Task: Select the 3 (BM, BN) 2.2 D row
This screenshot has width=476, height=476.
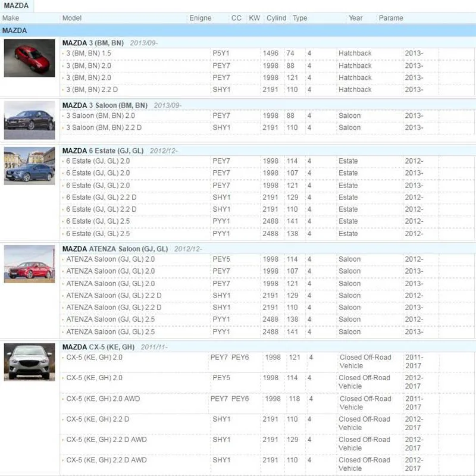Action: [x=267, y=90]
